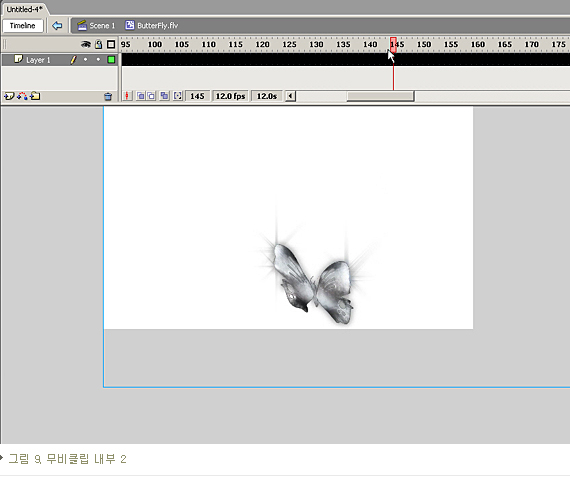
Task: Click the back arrow to Scene 1
Action: click(57, 25)
